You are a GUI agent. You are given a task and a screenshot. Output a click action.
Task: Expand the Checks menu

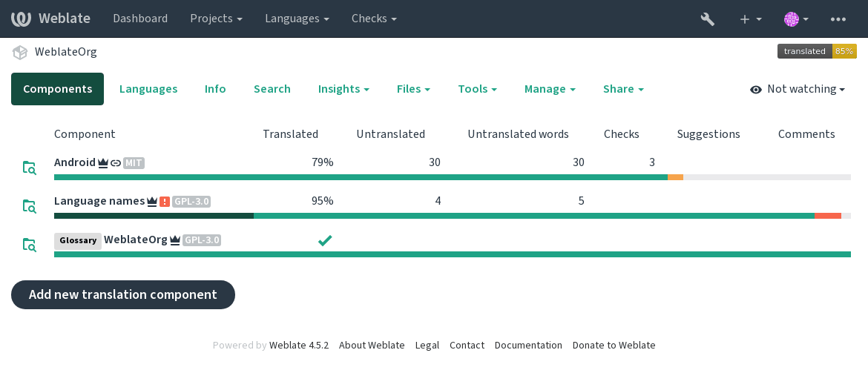[x=374, y=19]
